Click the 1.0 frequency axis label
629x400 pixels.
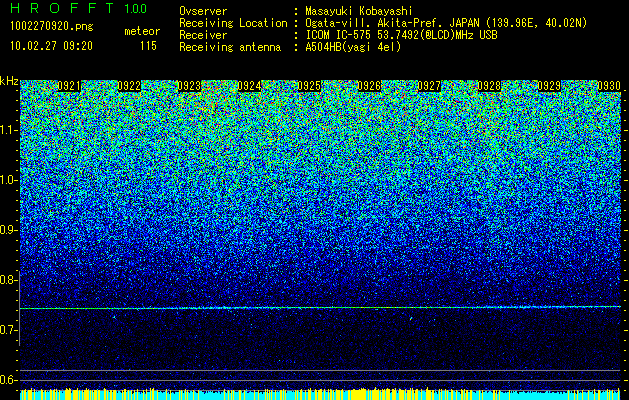(8, 180)
